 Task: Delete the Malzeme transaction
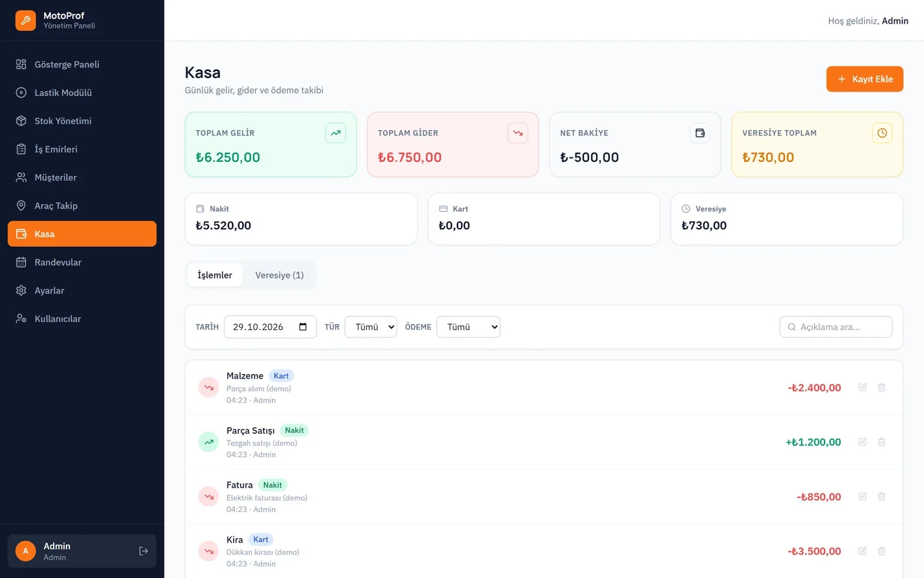[x=882, y=387]
